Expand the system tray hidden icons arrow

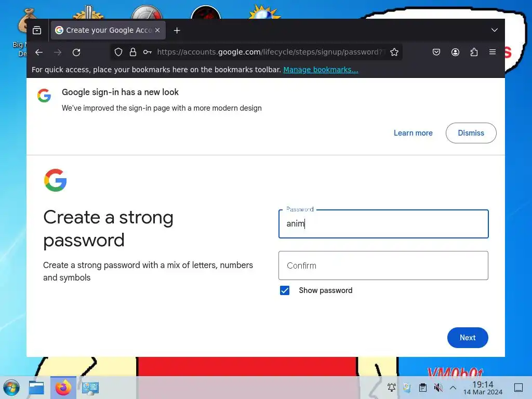(x=453, y=388)
